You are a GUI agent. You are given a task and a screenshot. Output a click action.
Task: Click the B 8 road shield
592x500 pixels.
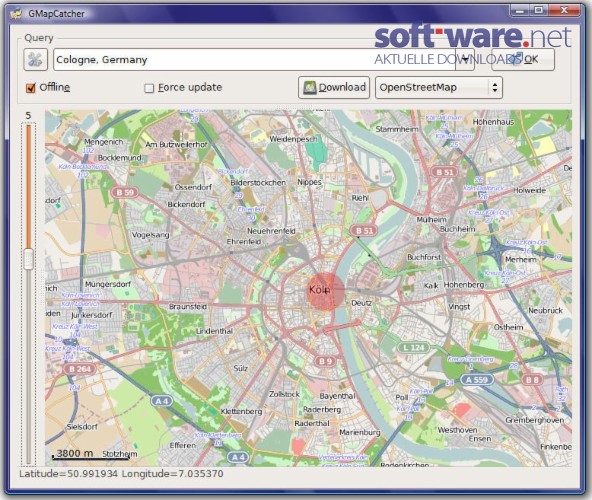pos(532,380)
